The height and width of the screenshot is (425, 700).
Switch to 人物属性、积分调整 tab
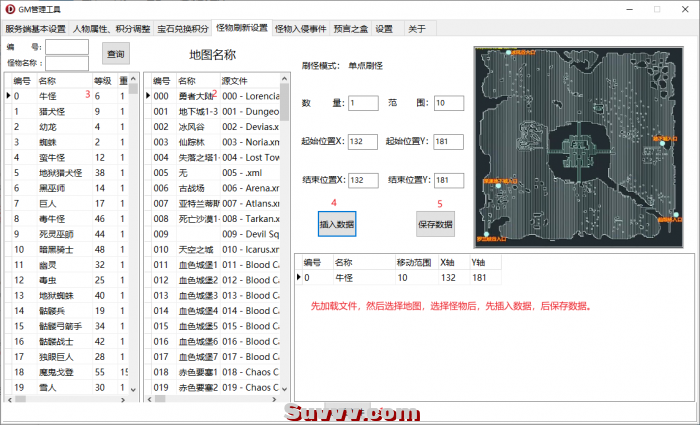(112, 29)
